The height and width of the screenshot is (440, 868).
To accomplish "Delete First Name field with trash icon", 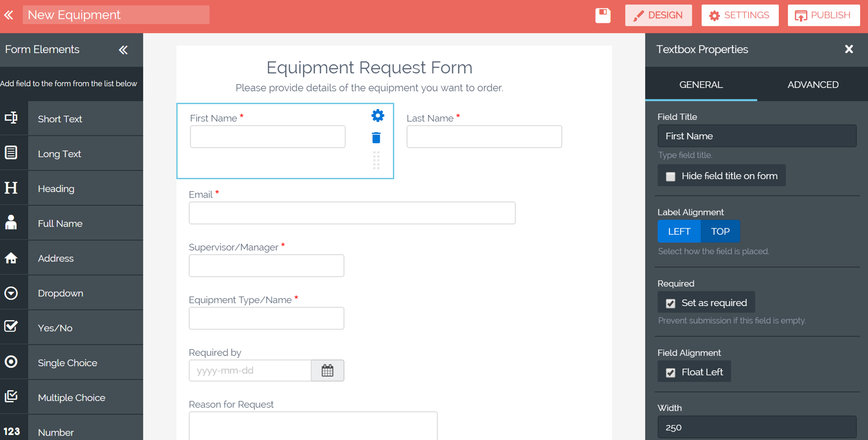I will 376,138.
